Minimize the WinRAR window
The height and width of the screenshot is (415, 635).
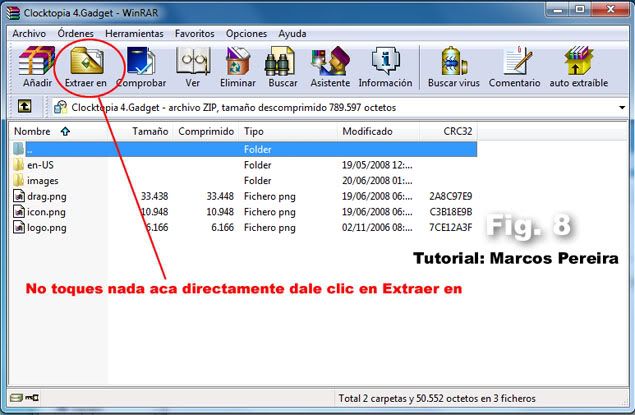pyautogui.click(x=558, y=10)
